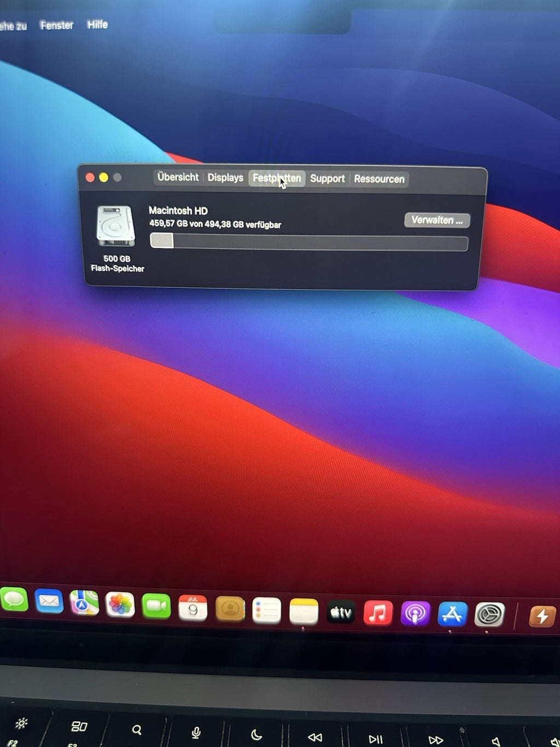Viewport: 560px width, 747px height.
Task: Launch Podcasts from the Dock
Action: click(x=415, y=614)
